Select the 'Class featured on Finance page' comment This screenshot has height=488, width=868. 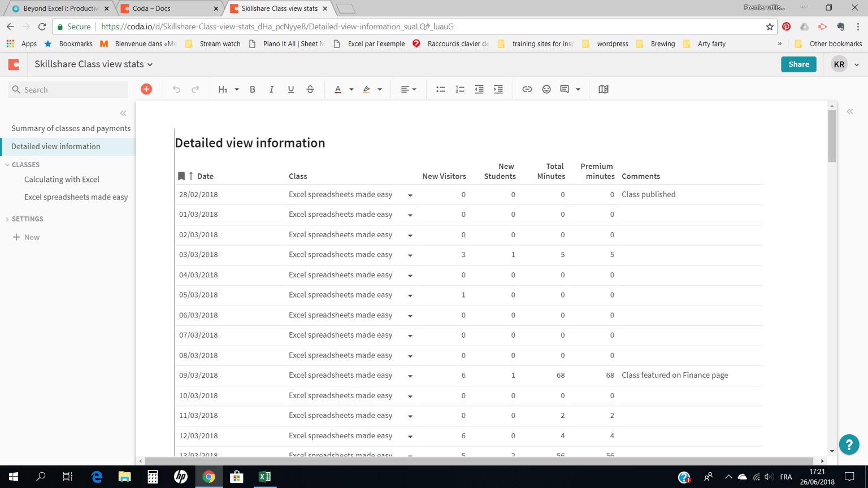[675, 375]
